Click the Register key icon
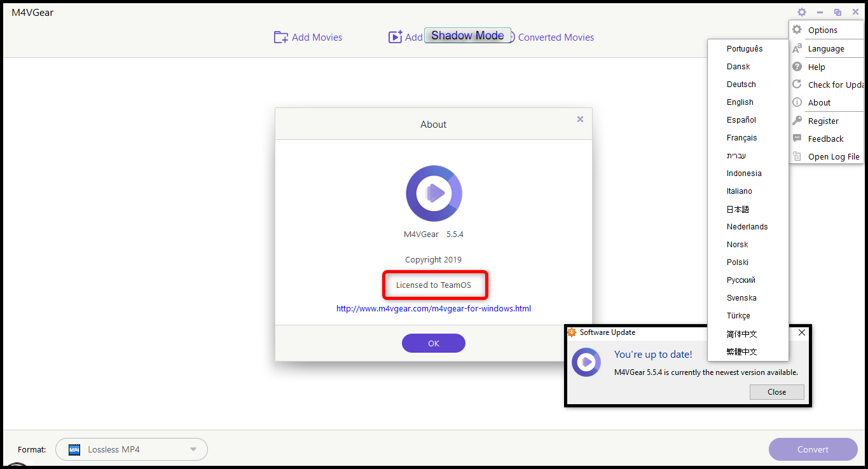The height and width of the screenshot is (469, 868). [x=797, y=121]
